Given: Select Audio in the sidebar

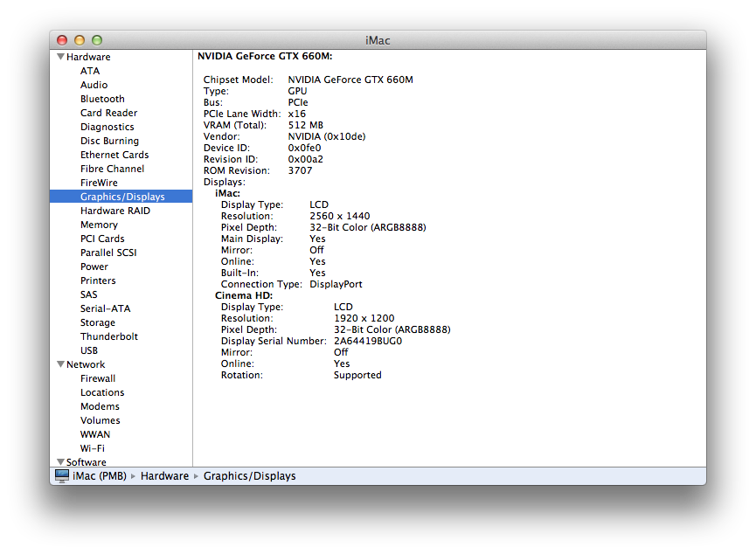Looking at the screenshot, I should pos(94,85).
